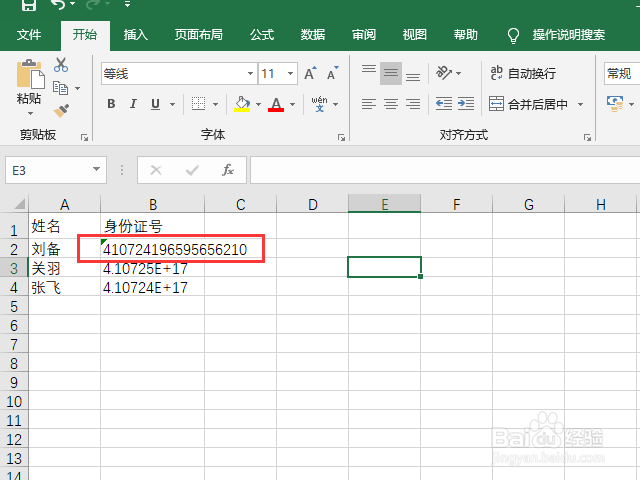The width and height of the screenshot is (640, 480).
Task: Switch to the 审阅 ribbon tab
Action: (364, 35)
